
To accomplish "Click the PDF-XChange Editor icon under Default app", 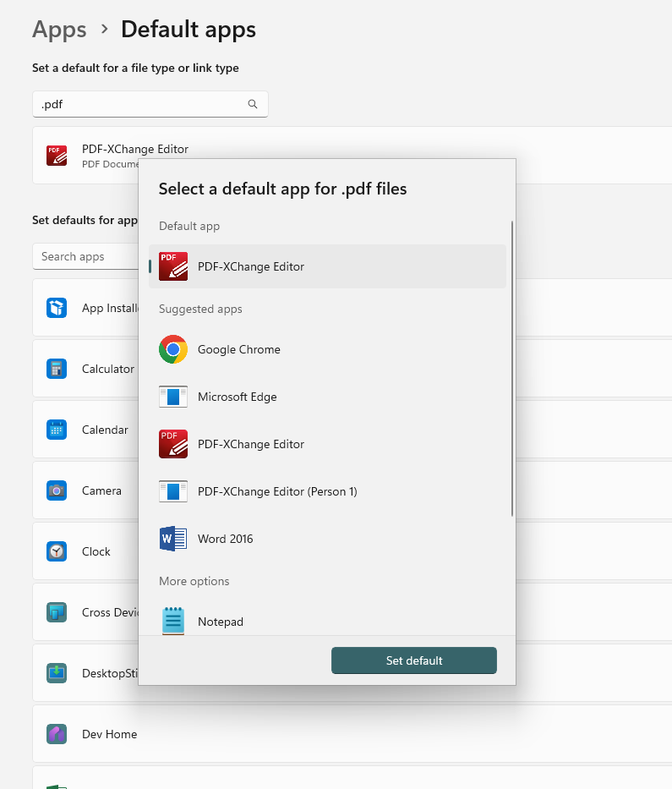I will (173, 266).
